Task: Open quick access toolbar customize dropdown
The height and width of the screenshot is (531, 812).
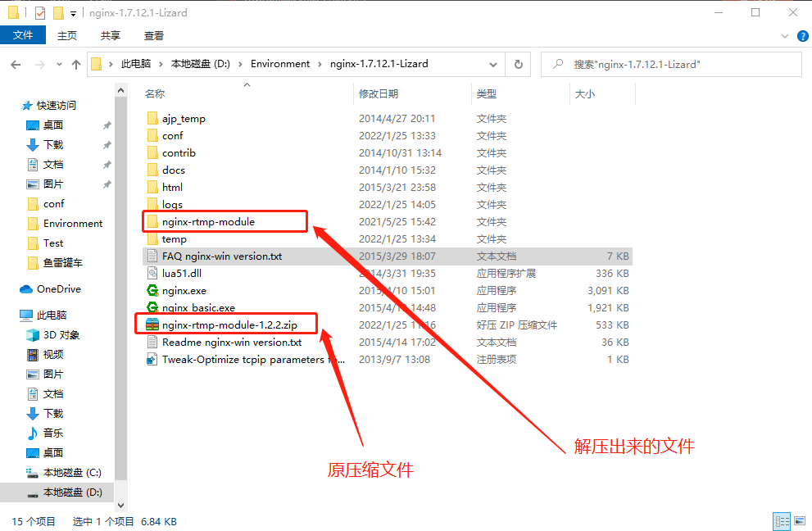Action: pos(73,13)
